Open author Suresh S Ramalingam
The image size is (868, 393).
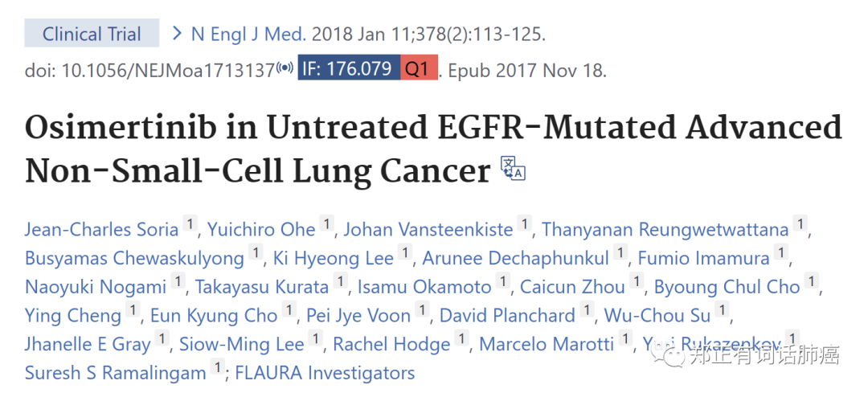point(116,373)
